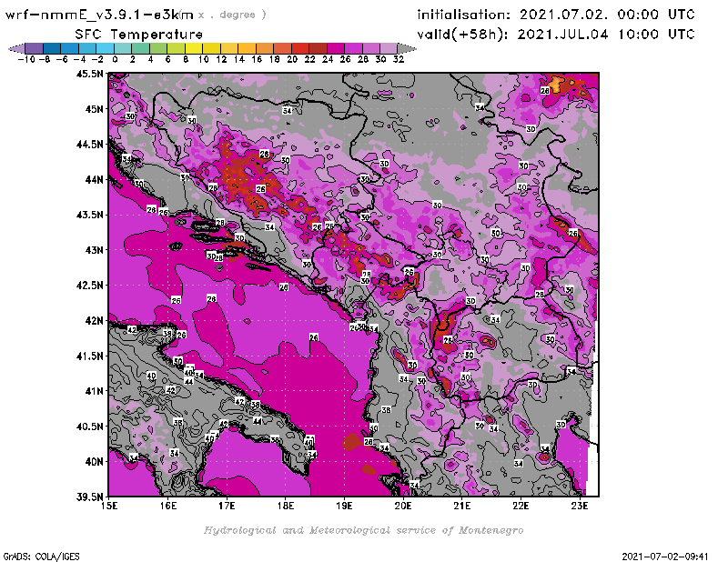This screenshot has height=562, width=728.
Task: Click the orange colorbar swatch between 16 and 18
Action: (x=265, y=48)
